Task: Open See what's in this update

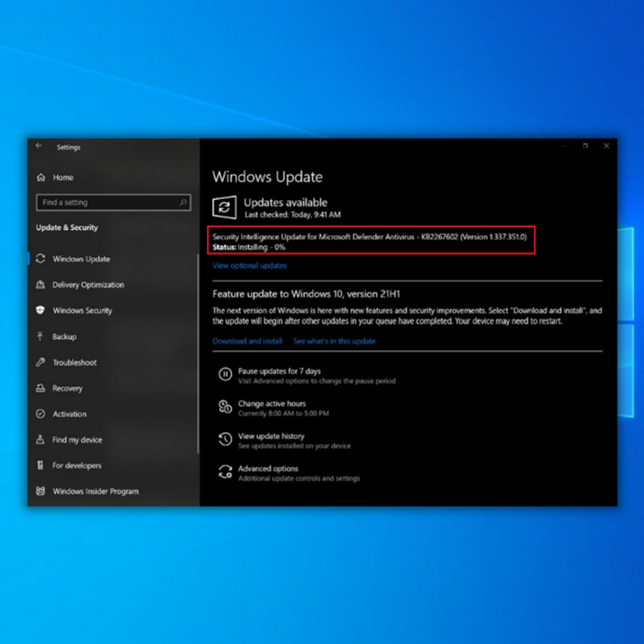Action: click(334, 341)
